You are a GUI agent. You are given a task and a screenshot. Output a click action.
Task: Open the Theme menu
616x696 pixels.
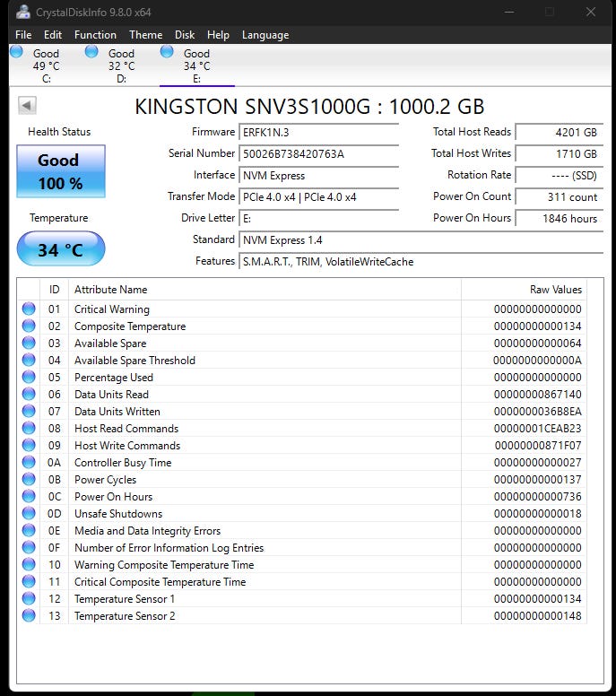[146, 35]
